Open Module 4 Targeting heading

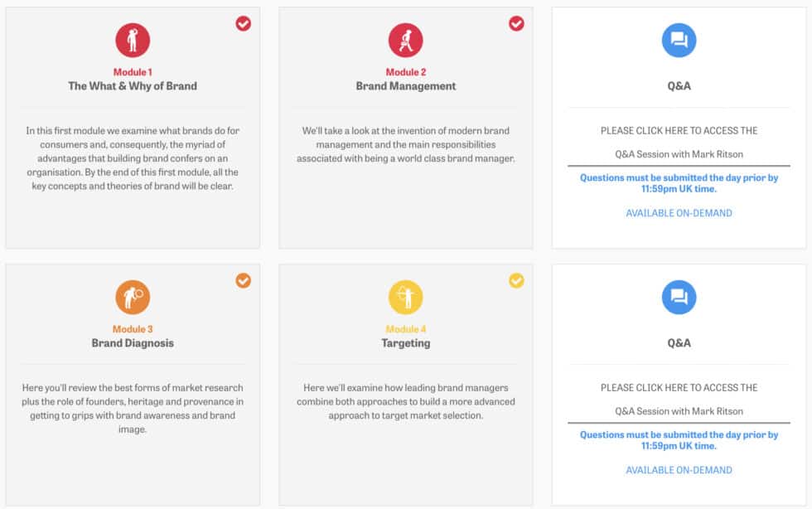[405, 343]
